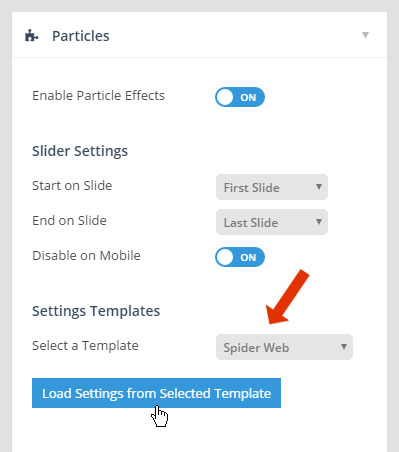Click the Settings Templates heading
The height and width of the screenshot is (452, 399).
click(96, 311)
